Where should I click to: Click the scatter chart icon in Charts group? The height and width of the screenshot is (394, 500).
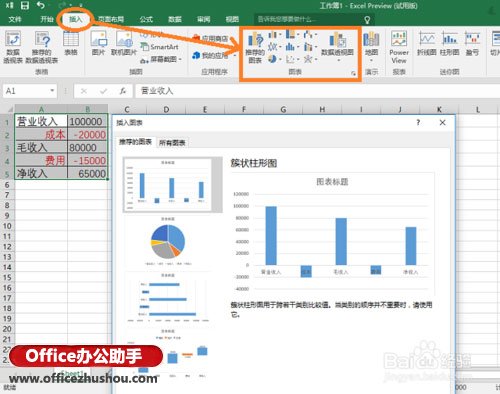[x=290, y=59]
